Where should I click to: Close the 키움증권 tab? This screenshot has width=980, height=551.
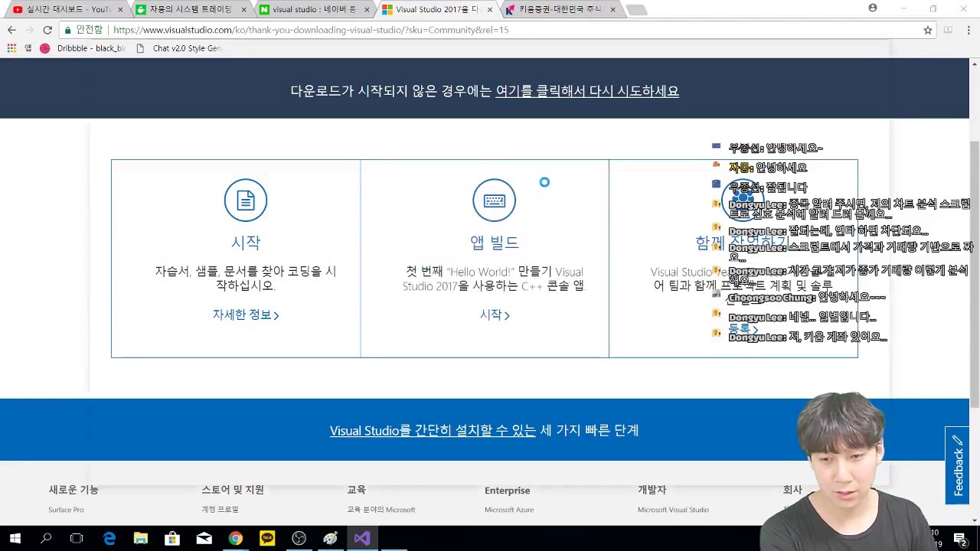[614, 9]
